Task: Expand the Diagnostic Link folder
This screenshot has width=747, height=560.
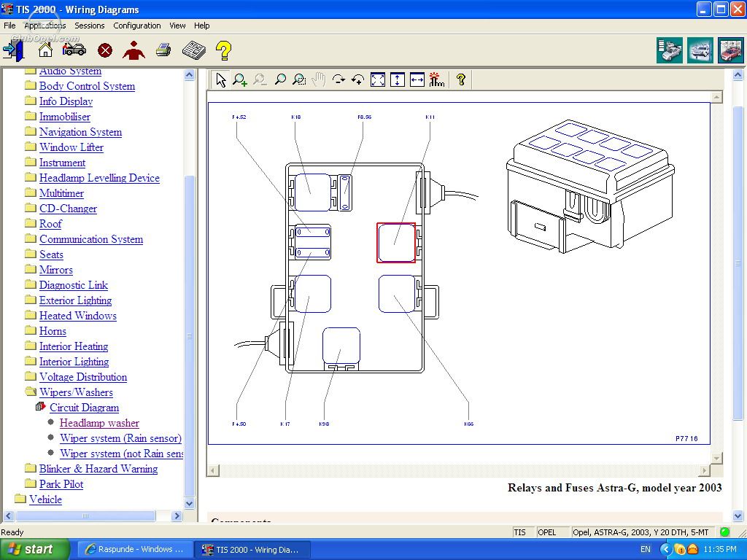Action: coord(74,285)
